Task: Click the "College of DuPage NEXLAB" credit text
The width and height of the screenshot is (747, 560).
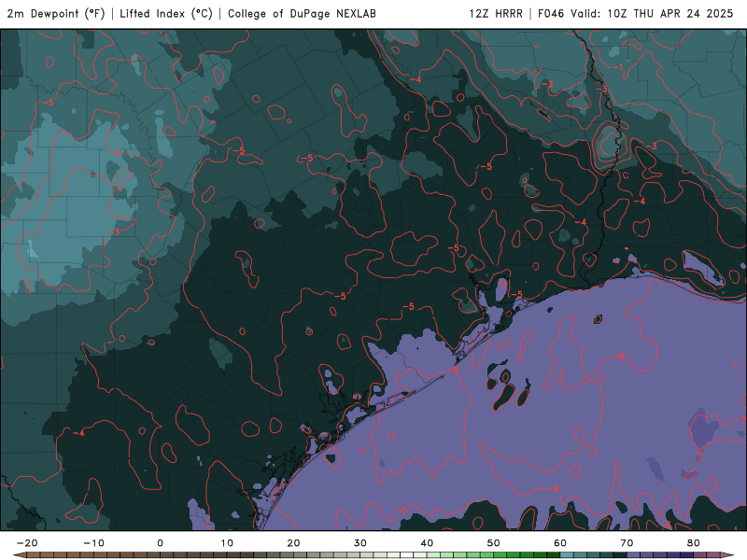Action: (302, 13)
